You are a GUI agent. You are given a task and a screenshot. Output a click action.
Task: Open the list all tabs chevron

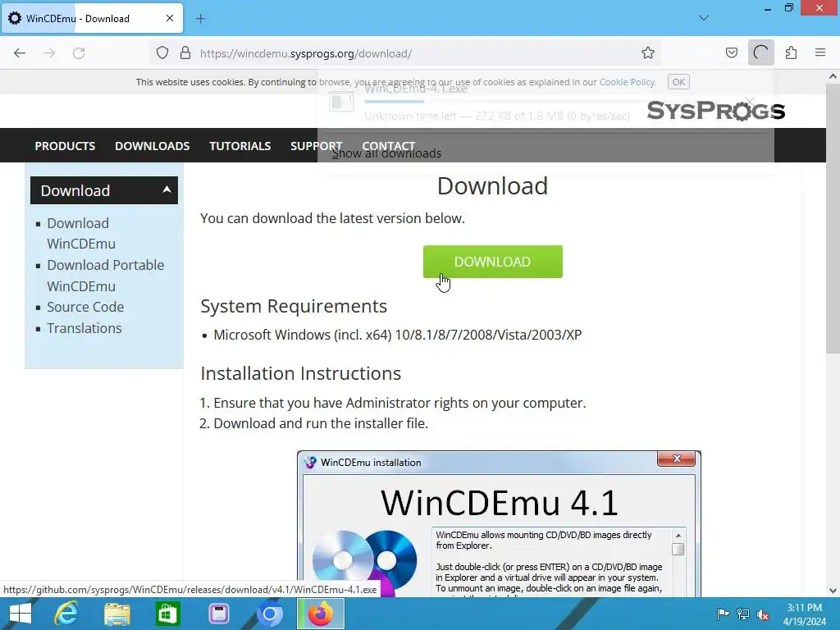coord(704,18)
